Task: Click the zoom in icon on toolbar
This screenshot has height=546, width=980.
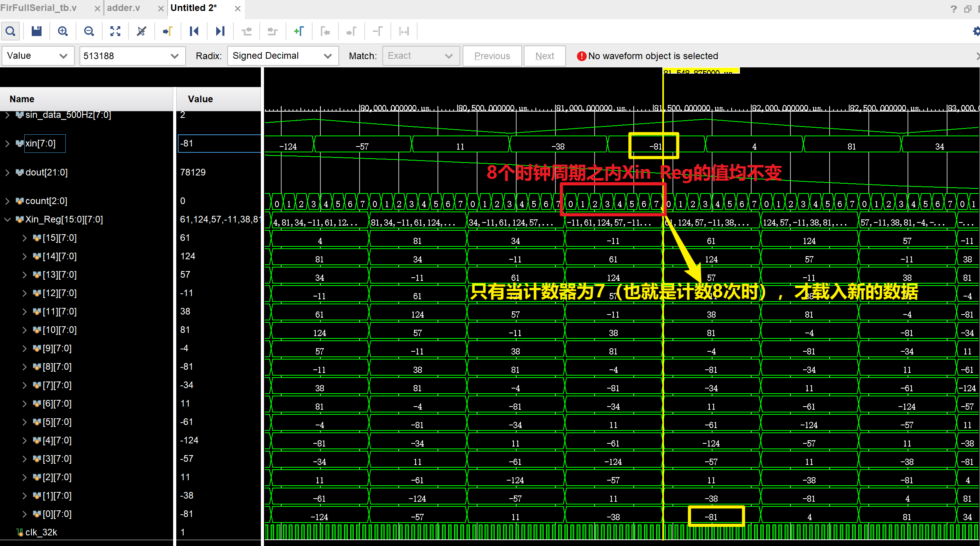Action: pos(62,31)
